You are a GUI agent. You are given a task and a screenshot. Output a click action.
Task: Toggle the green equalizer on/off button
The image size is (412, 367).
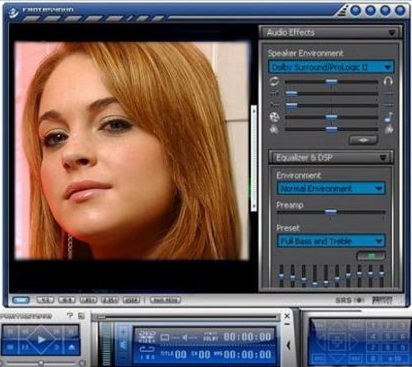pos(371,256)
